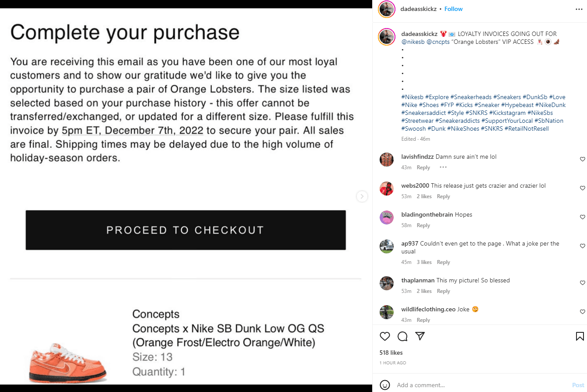
Task: Open the #RetailNotResell hashtag
Action: (527, 128)
